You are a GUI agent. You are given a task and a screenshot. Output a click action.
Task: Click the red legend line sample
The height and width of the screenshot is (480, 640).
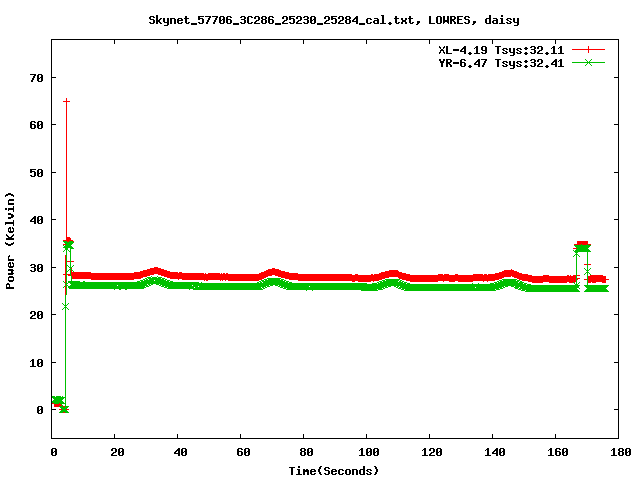click(588, 50)
